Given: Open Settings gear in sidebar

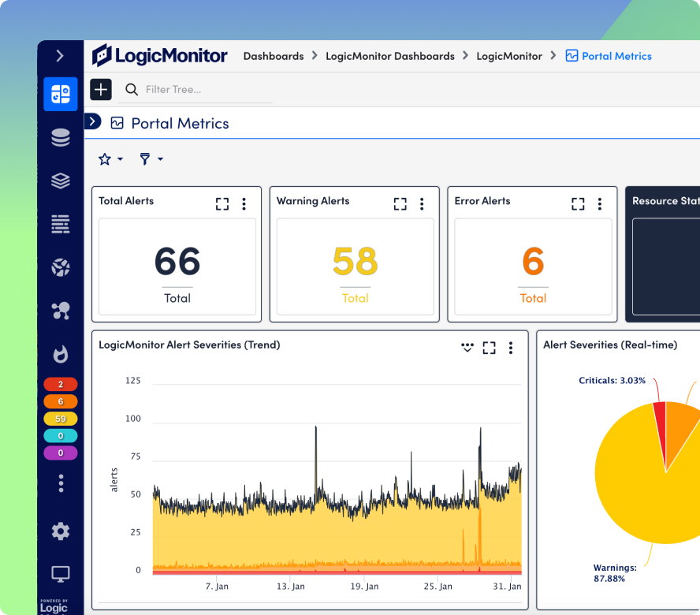Looking at the screenshot, I should (61, 531).
